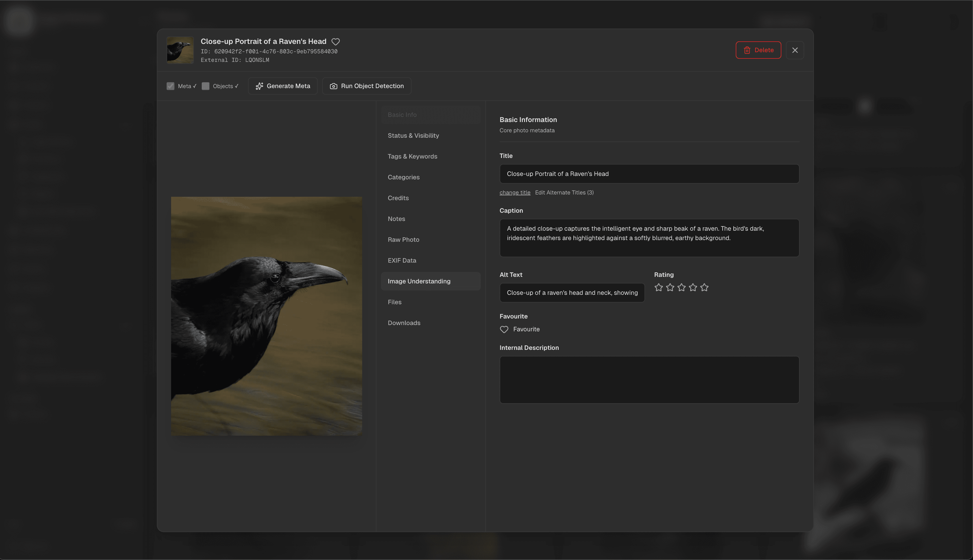
Task: Run Object Detection with camera icon
Action: pyautogui.click(x=366, y=86)
